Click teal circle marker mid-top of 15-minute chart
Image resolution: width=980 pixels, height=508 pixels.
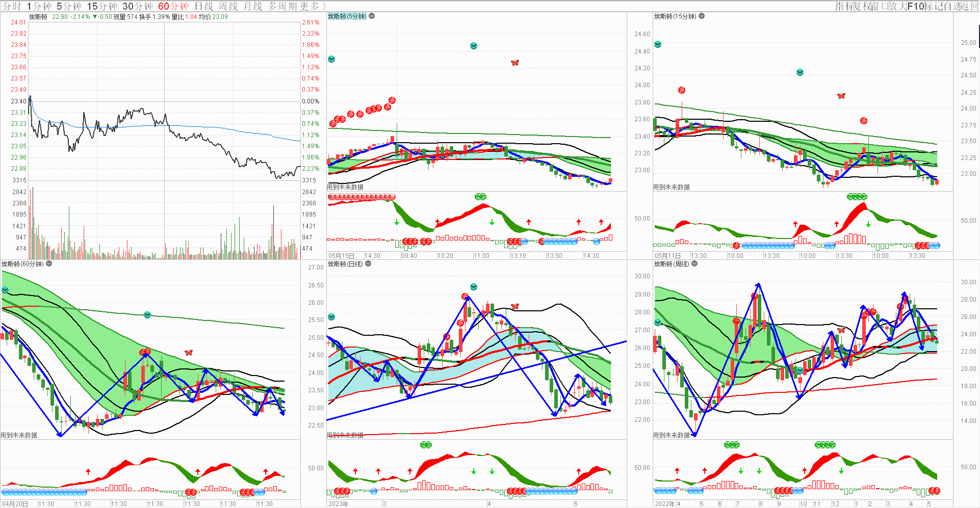[x=800, y=72]
